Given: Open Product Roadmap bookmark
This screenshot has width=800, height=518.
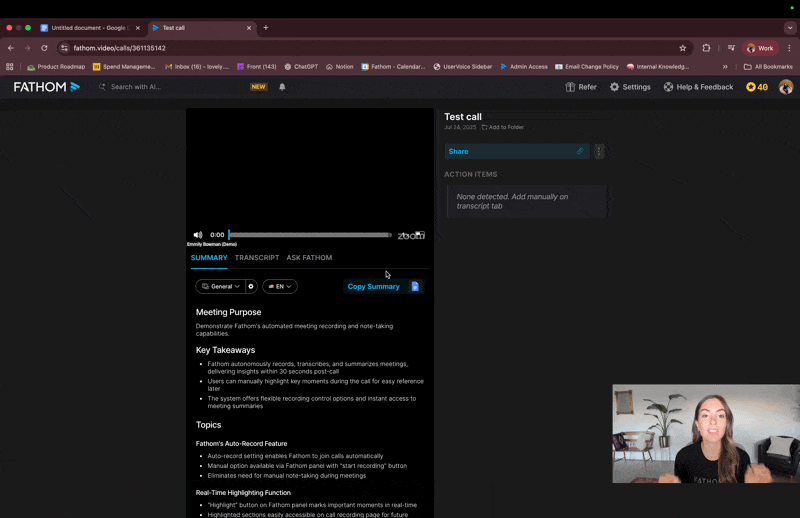Looking at the screenshot, I should coord(56,67).
